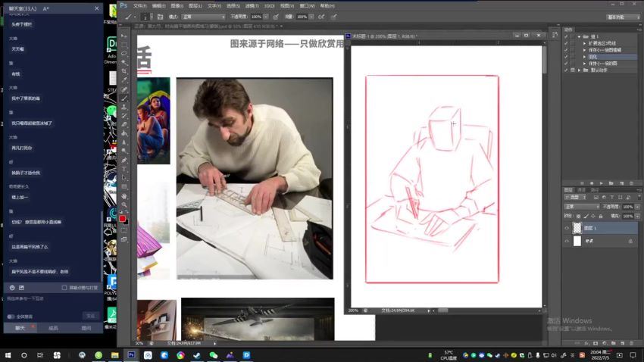Toggle lock transparent pixels in Layers panel
The image size is (644, 362).
(x=578, y=216)
